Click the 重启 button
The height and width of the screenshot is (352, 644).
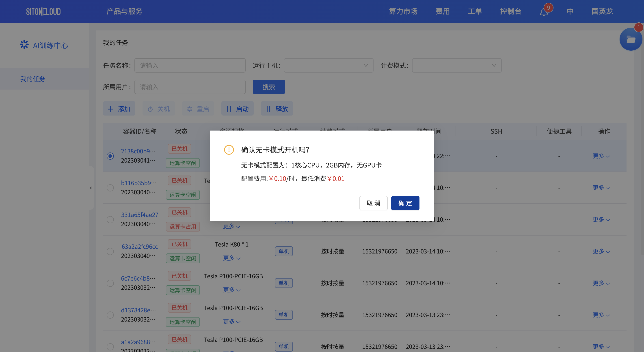(198, 108)
